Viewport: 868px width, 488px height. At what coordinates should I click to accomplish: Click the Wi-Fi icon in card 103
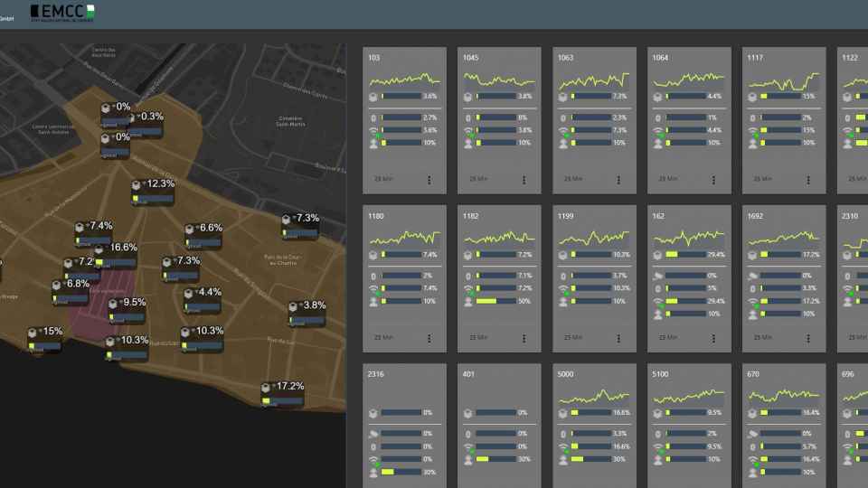click(374, 131)
